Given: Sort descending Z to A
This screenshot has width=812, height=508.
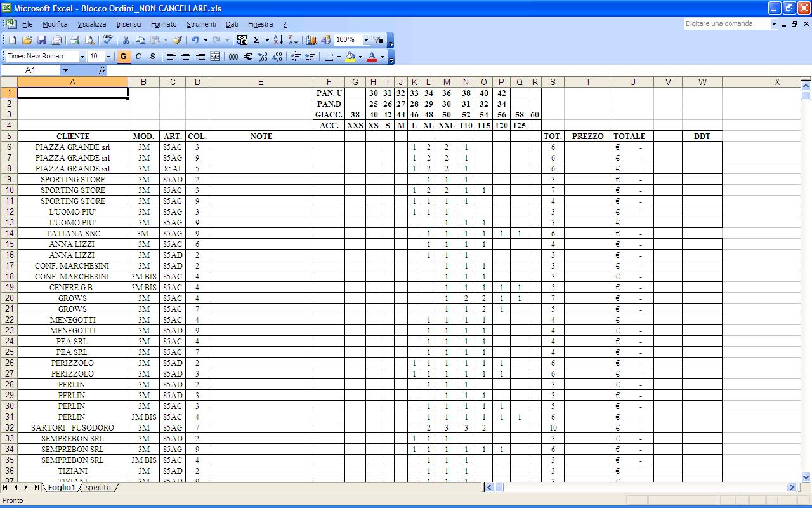Looking at the screenshot, I should (x=293, y=40).
